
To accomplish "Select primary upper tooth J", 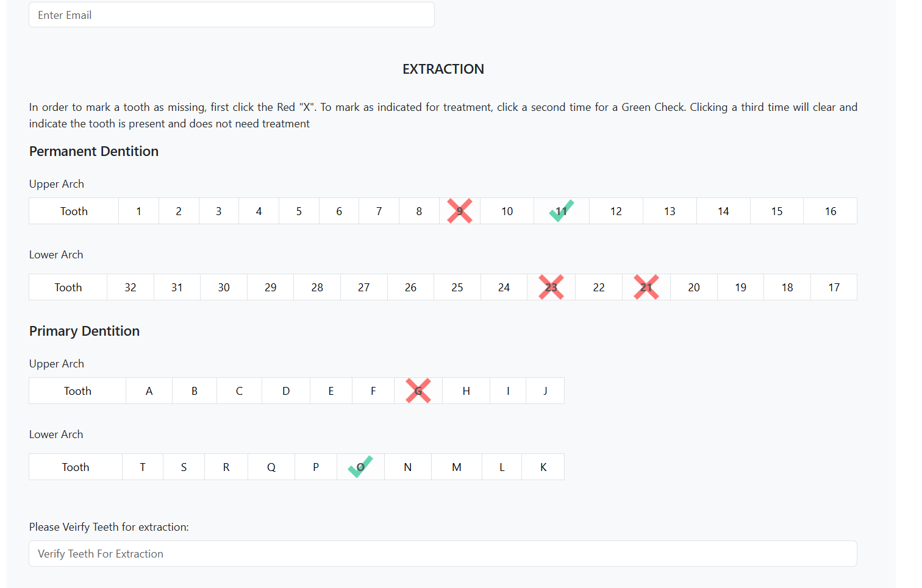I will point(545,391).
